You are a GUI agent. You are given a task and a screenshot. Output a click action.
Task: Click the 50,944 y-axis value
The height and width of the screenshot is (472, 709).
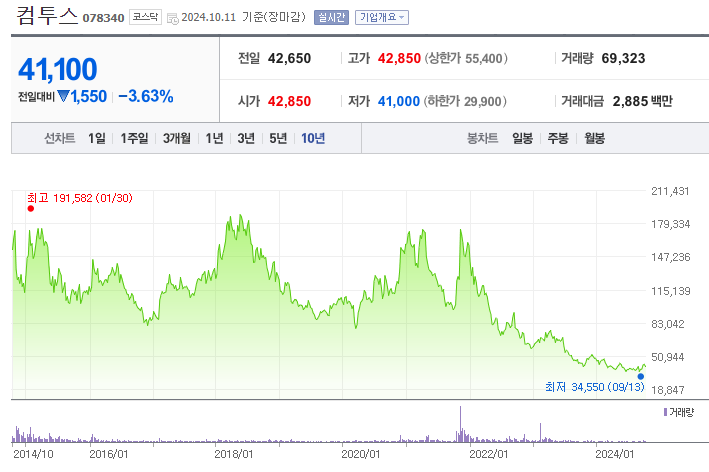pos(668,357)
